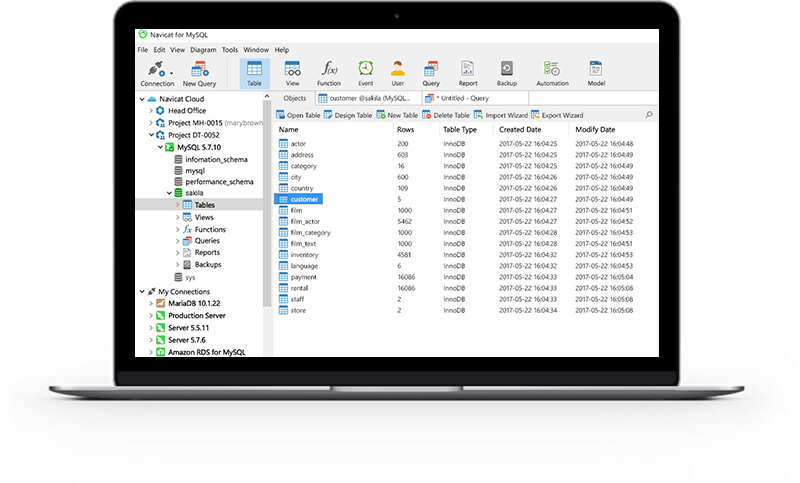Click the Export Wizard button
Screen dimensions: 800x483
(x=557, y=115)
